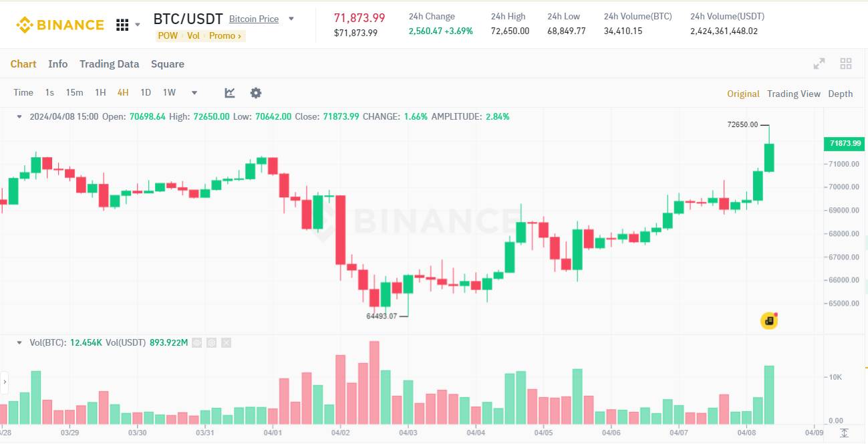
Task: Open the technical indicators chart icon
Action: click(x=230, y=93)
